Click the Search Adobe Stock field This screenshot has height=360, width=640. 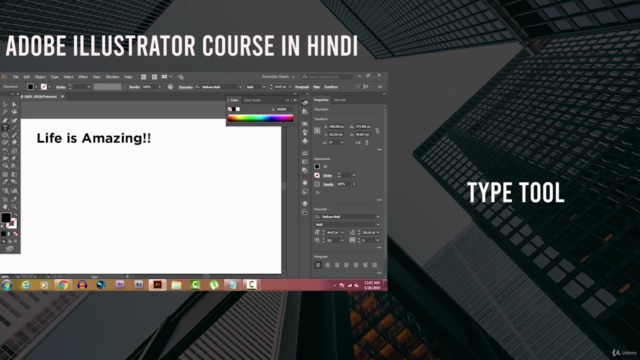(327, 77)
